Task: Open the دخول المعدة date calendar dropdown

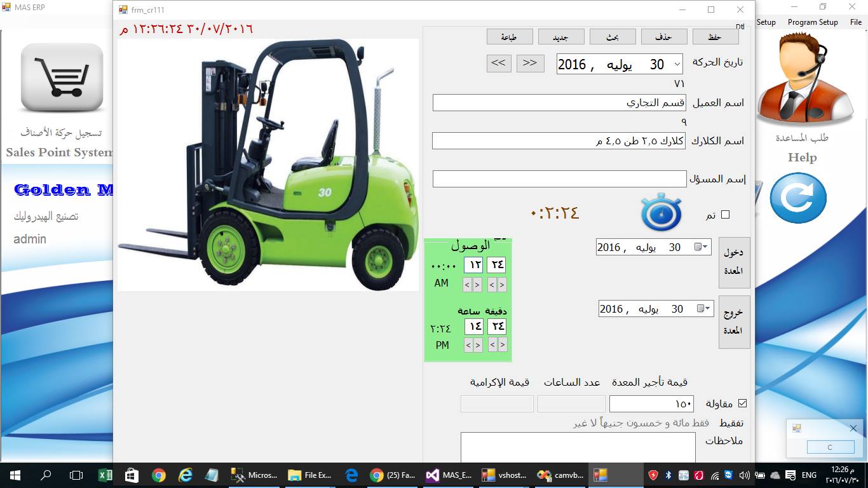Action: (701, 247)
